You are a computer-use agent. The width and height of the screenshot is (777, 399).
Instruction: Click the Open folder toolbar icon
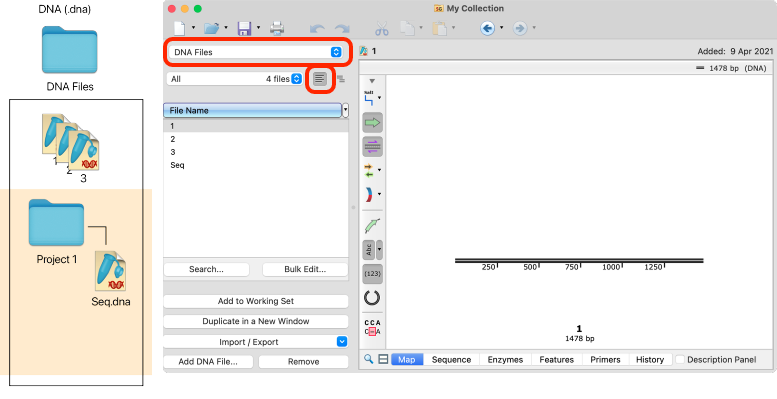[212, 28]
